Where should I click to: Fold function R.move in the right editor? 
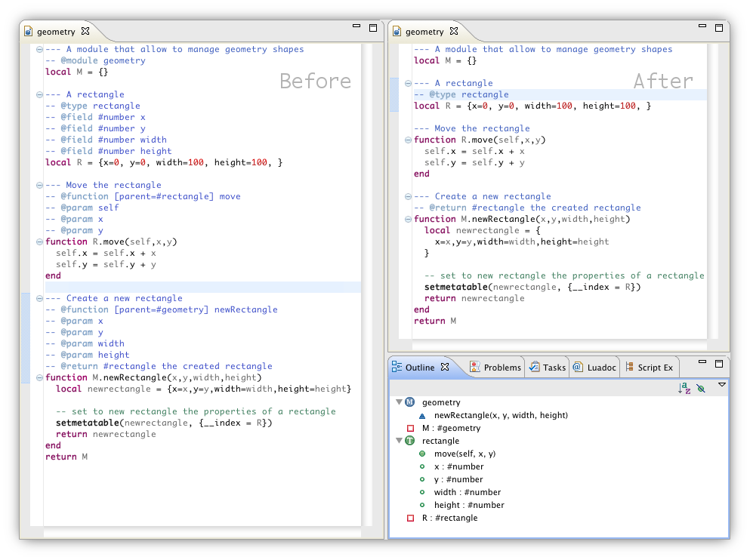(x=408, y=140)
